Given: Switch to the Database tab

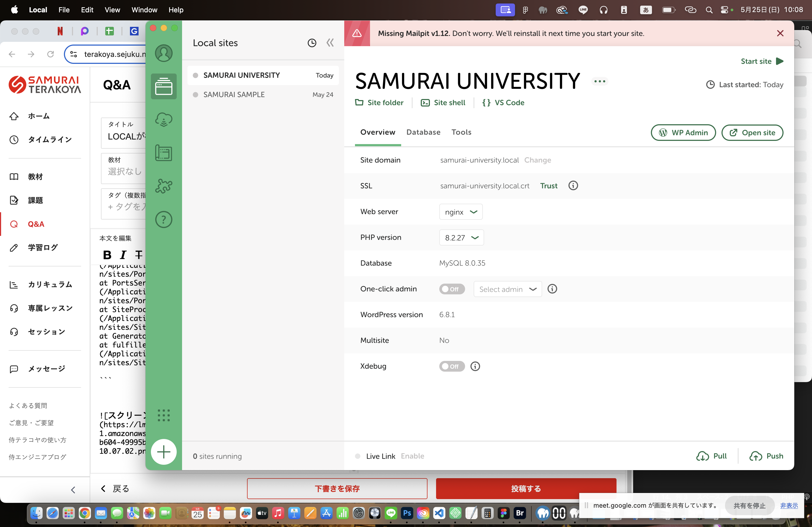Looking at the screenshot, I should [423, 132].
